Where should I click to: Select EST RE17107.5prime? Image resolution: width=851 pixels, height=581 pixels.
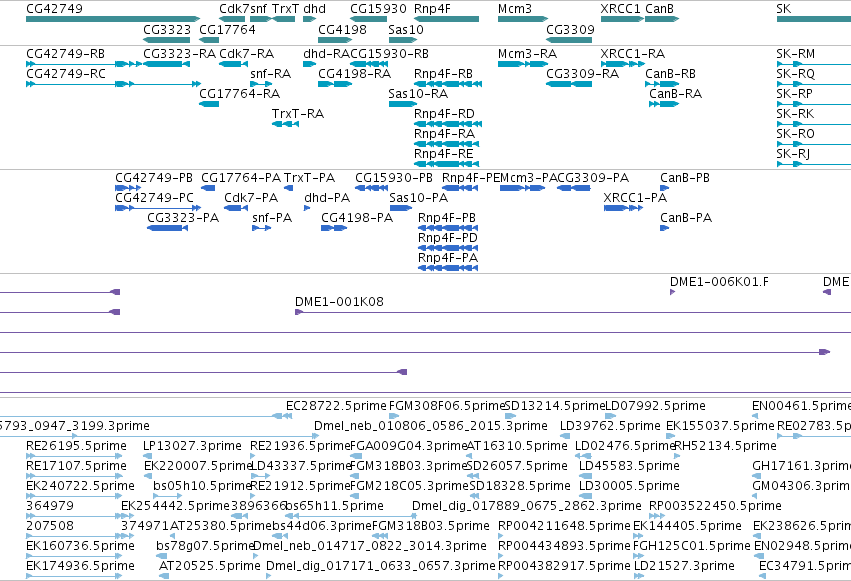click(74, 476)
